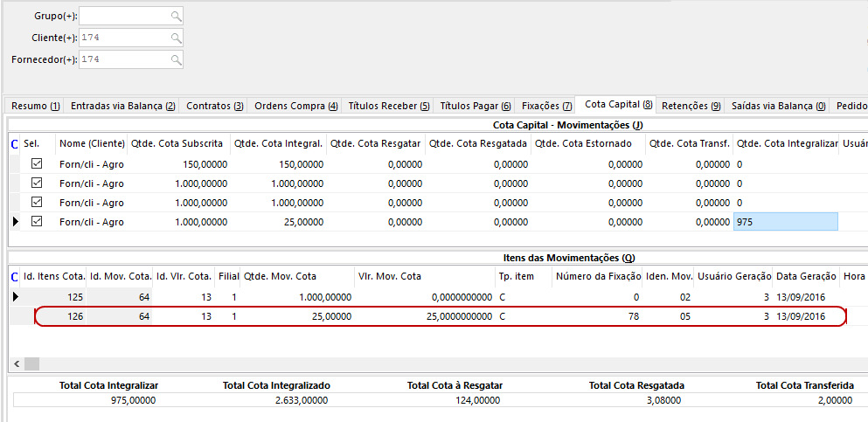Select the cell containing 975 in Cota Integralizar
868x422 pixels.
coord(785,222)
